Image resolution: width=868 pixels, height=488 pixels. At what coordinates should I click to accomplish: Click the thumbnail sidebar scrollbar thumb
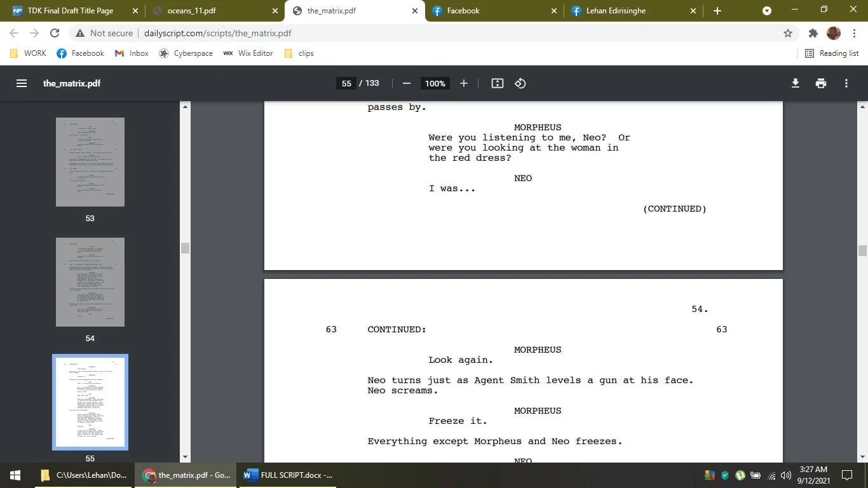click(185, 248)
